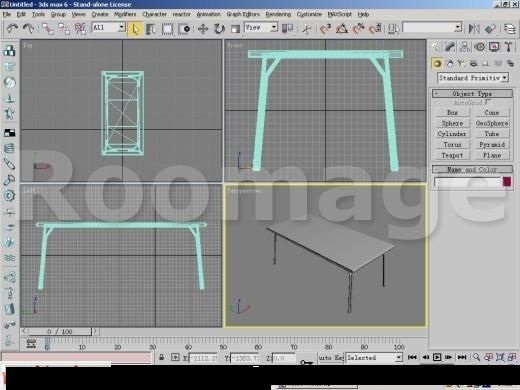520x390 pixels.
Task: Select Shapes category in Create panel
Action: [x=450, y=63]
